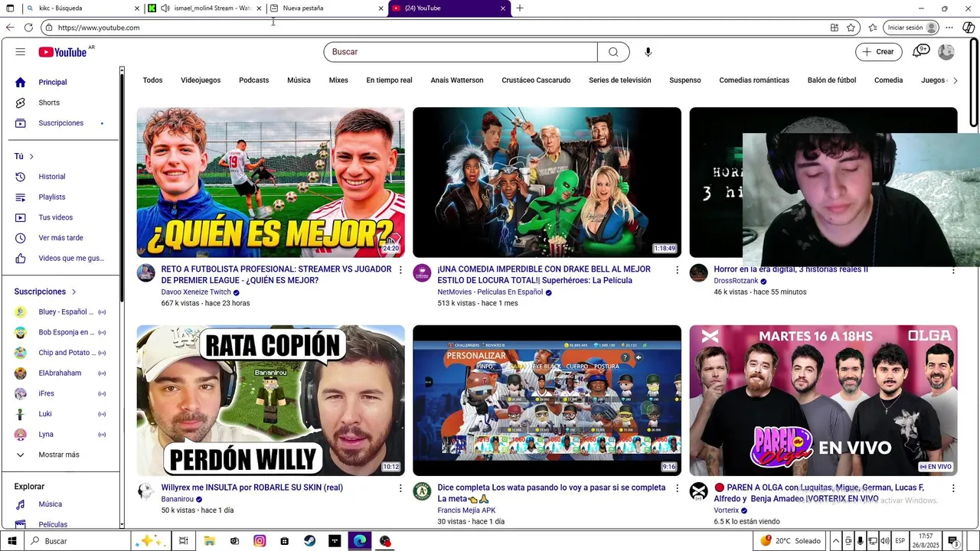Select the Series de televisión chip
980x551 pixels.
[619, 80]
